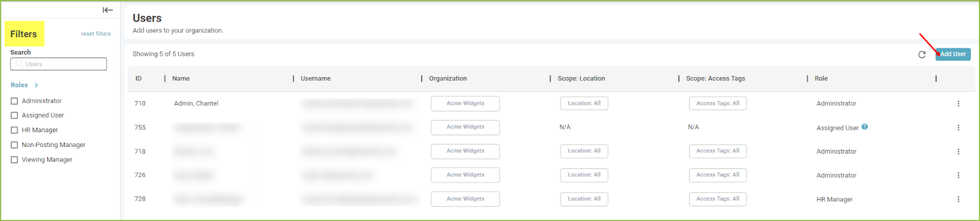The height and width of the screenshot is (221, 980).
Task: Click the Add User button
Action: tap(952, 54)
